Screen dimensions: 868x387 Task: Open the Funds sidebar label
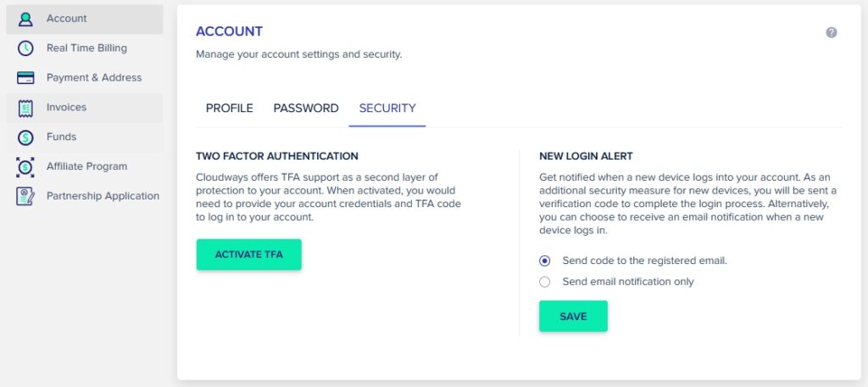[61, 137]
